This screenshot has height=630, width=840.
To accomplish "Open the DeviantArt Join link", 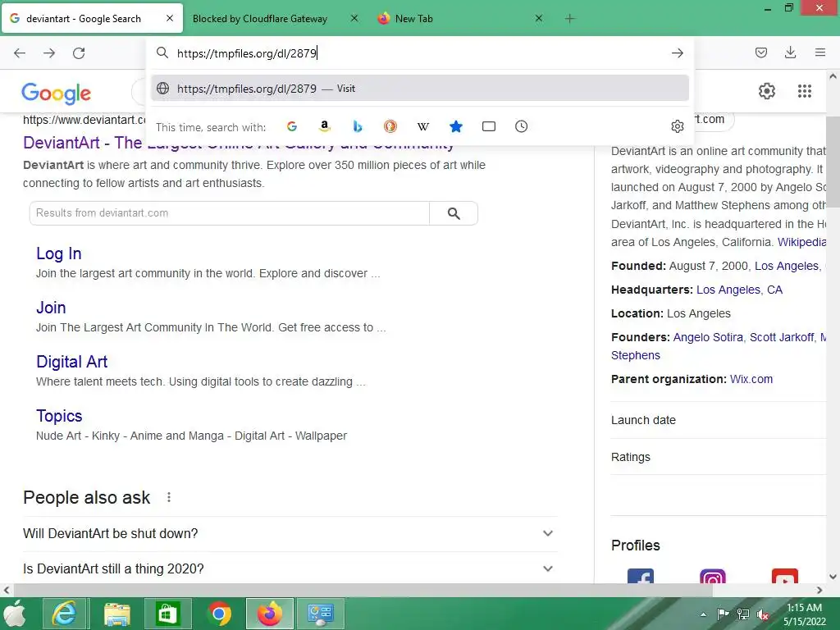I will [x=51, y=308].
